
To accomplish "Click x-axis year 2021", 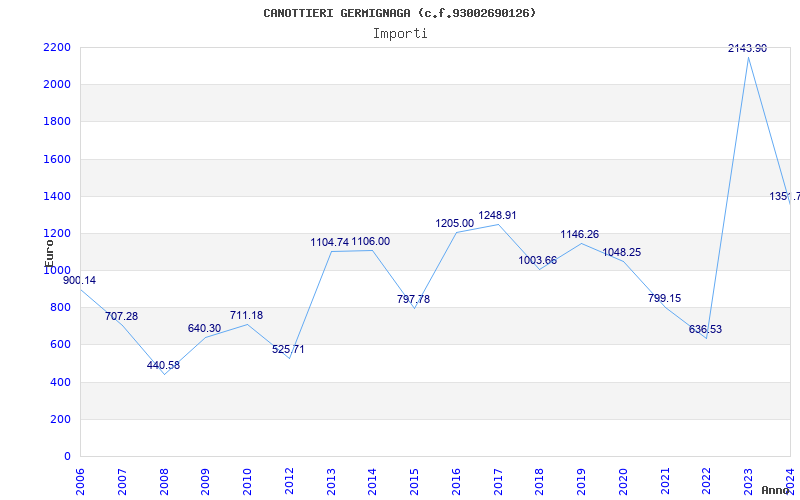I will pos(665,481).
